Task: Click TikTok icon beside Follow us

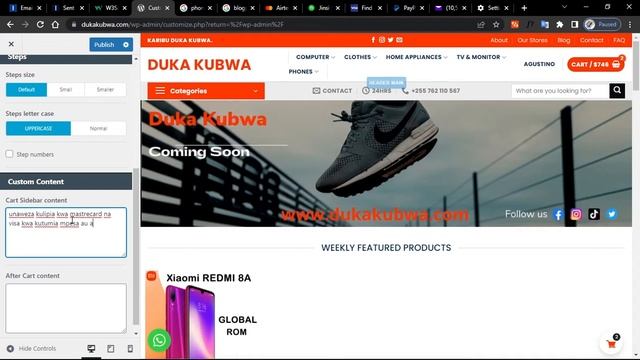Action: [594, 214]
